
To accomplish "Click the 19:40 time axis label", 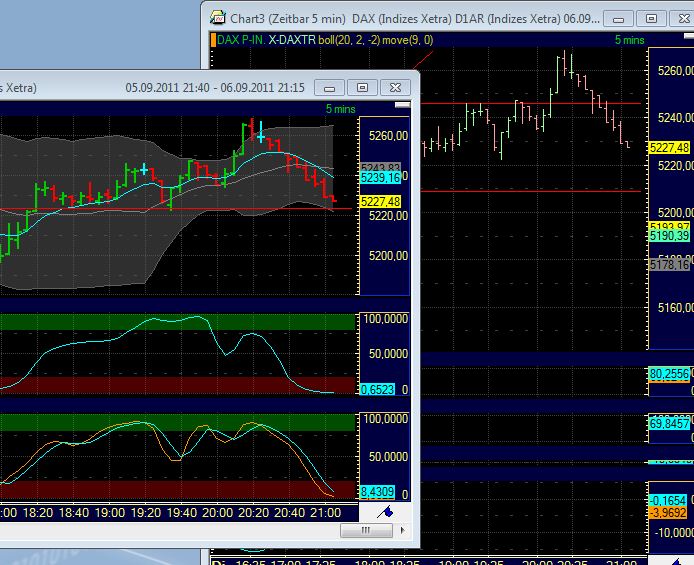I will pyautogui.click(x=181, y=513).
